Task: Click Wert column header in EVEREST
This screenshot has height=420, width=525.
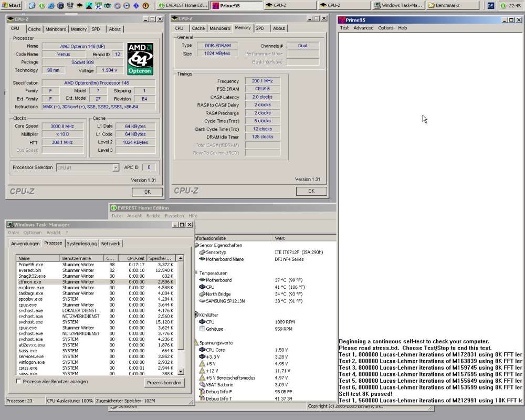Action: (304, 238)
